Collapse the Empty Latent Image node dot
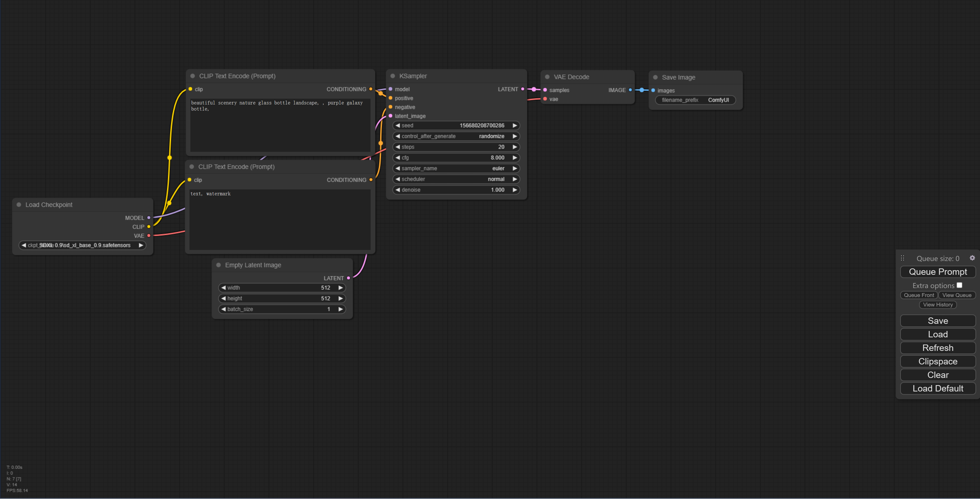Screen dimensions: 980x499 coord(218,265)
